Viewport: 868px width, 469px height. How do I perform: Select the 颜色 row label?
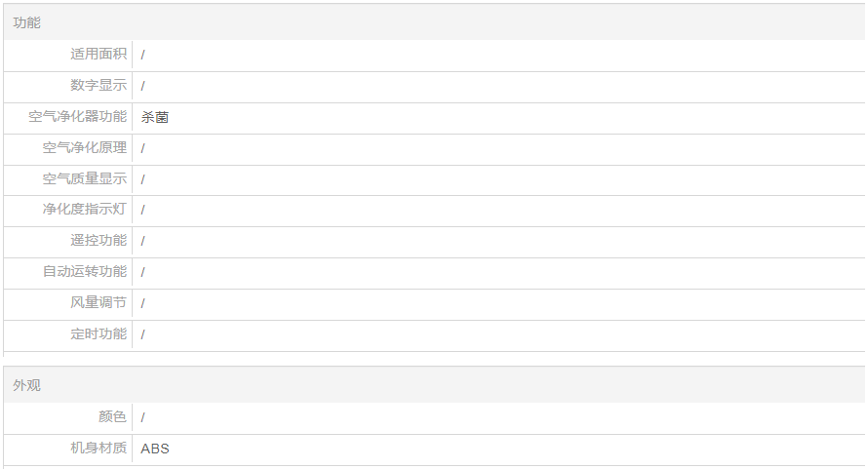[x=112, y=417]
